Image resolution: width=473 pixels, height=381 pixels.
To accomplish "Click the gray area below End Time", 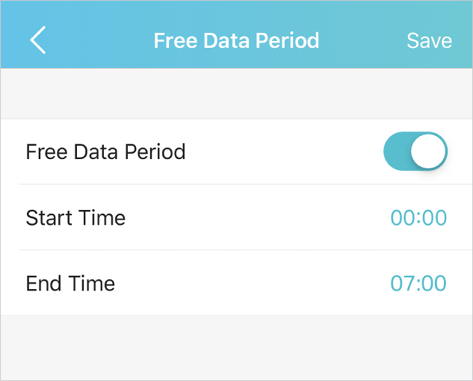I will pos(236,348).
